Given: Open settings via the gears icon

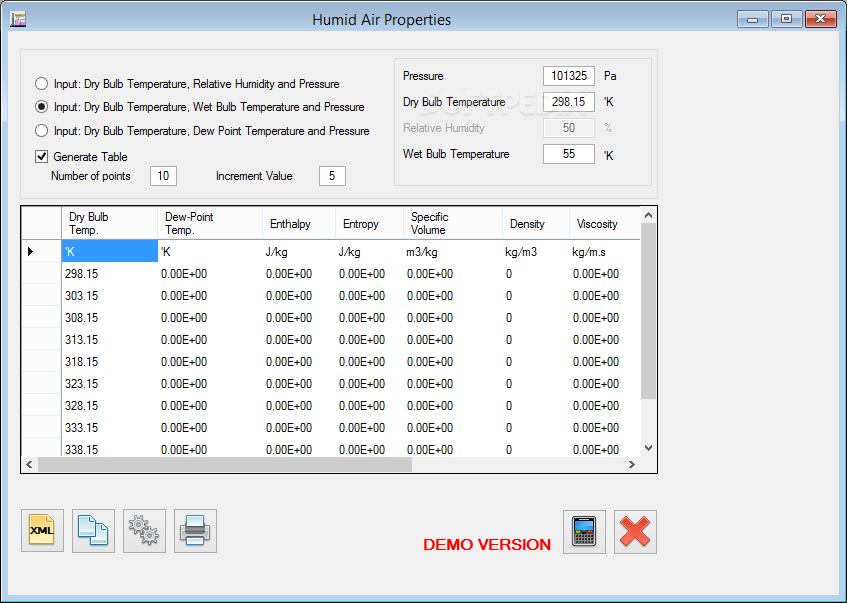Looking at the screenshot, I should tap(144, 531).
